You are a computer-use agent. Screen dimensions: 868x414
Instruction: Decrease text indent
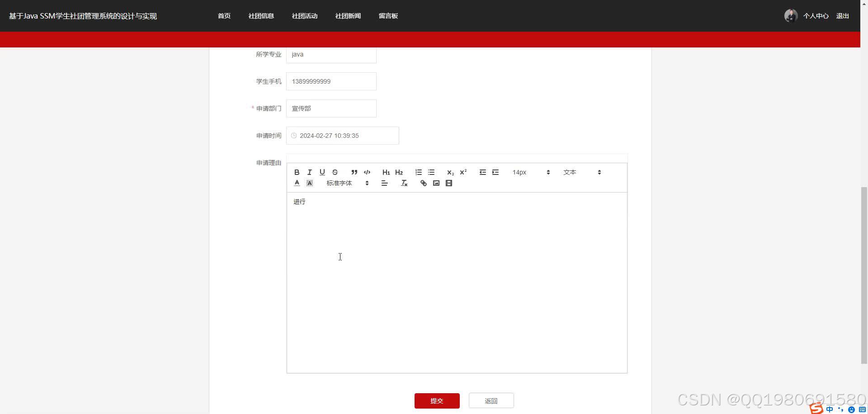click(x=483, y=172)
